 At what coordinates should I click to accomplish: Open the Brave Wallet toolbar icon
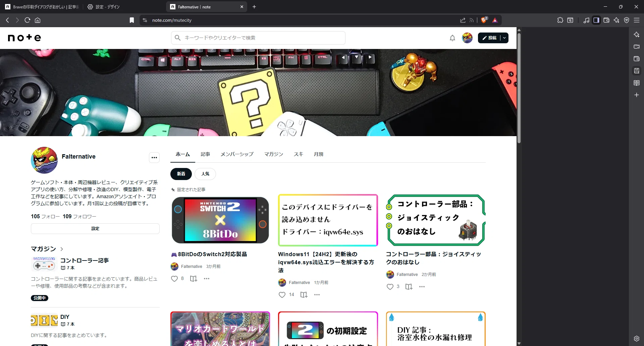(x=606, y=20)
